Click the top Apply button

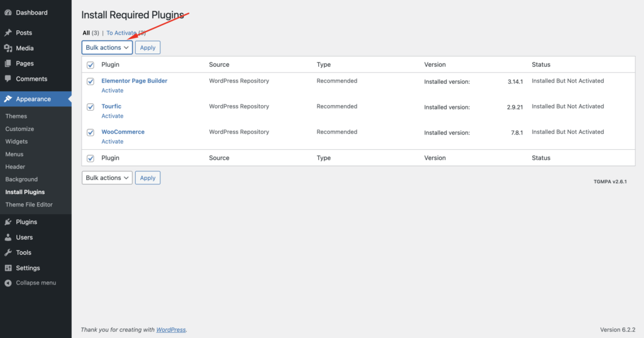pos(147,47)
